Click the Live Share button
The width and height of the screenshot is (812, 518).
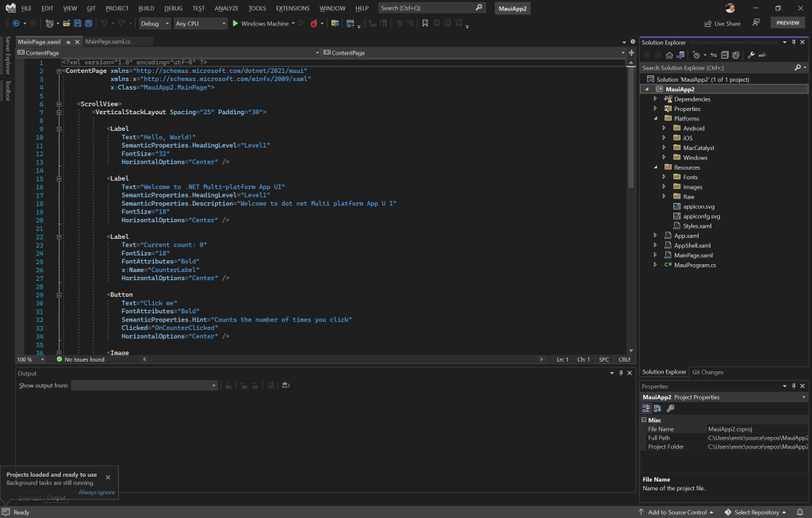722,24
